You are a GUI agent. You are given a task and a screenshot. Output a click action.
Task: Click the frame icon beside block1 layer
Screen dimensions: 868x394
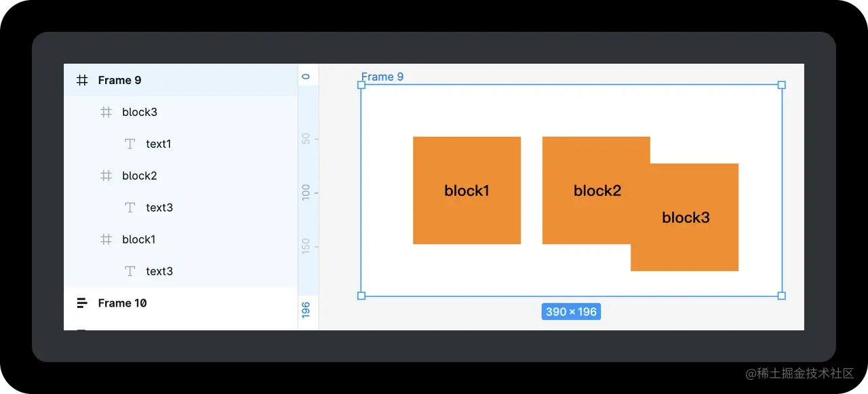[x=106, y=239]
